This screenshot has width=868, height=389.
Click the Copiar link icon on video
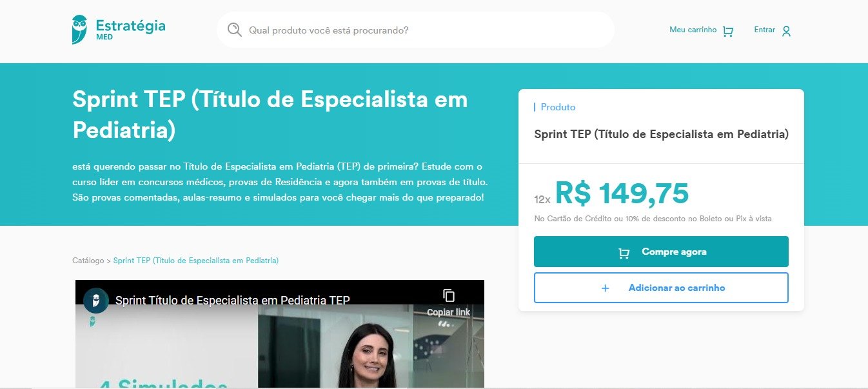(449, 296)
